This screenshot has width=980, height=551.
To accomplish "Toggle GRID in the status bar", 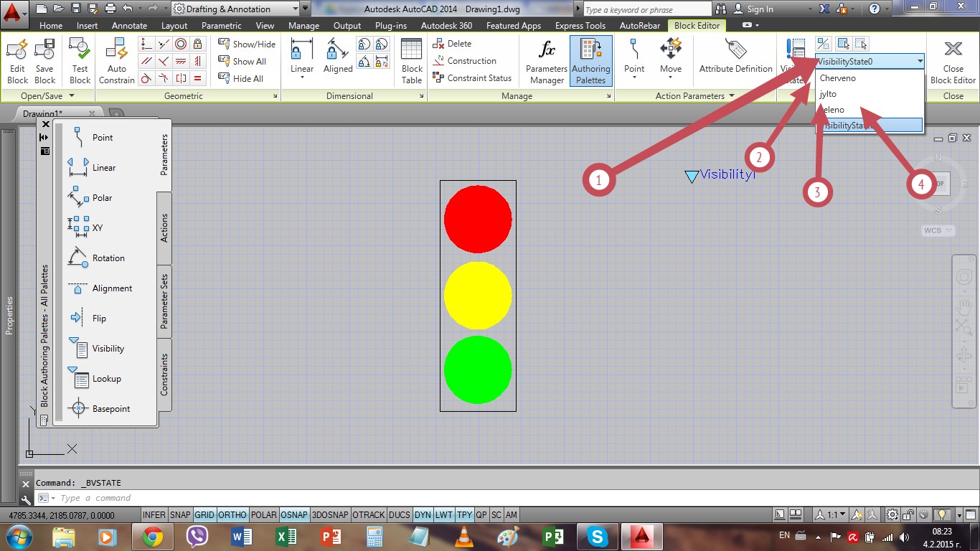I will [204, 514].
